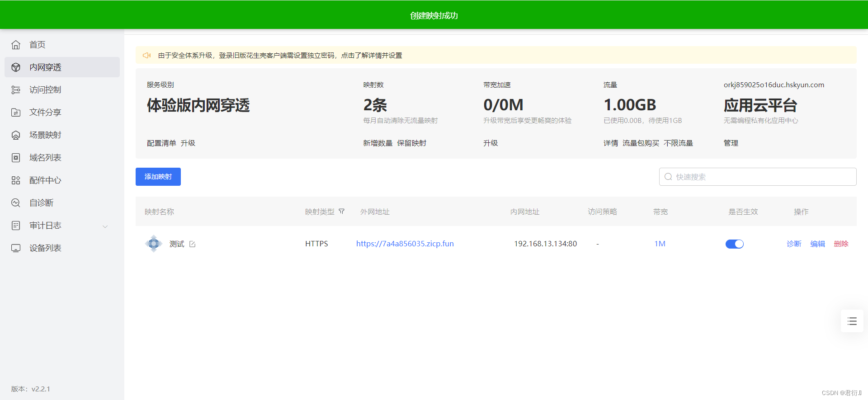
Task: Click the 1M bandwidth link
Action: (x=660, y=244)
